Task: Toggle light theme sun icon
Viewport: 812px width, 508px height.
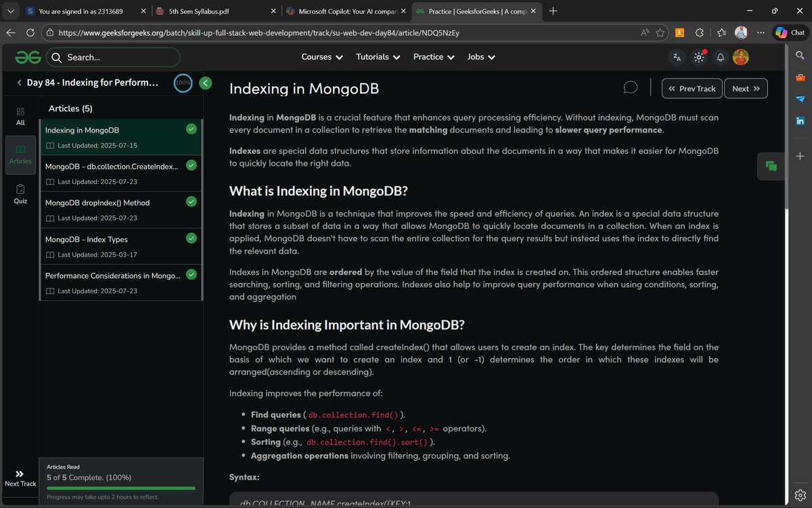Action: coord(699,58)
